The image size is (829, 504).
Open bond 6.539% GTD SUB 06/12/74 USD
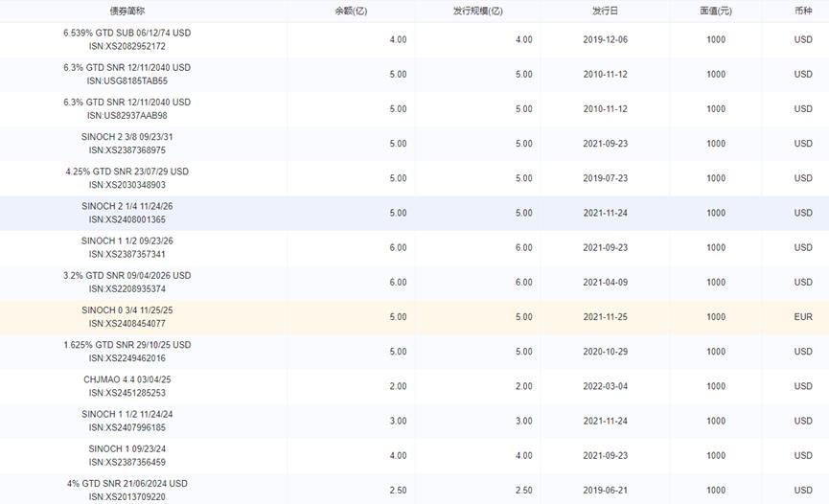[127, 33]
